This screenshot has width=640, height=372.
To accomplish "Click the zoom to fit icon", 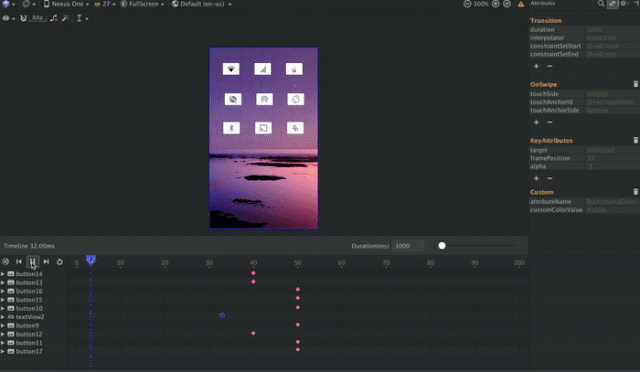I will point(496,4).
